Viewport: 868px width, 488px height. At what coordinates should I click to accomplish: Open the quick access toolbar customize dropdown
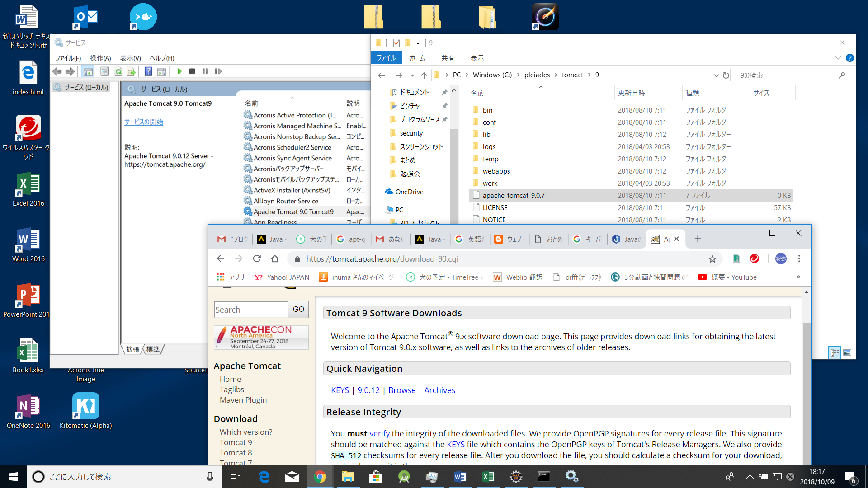418,43
